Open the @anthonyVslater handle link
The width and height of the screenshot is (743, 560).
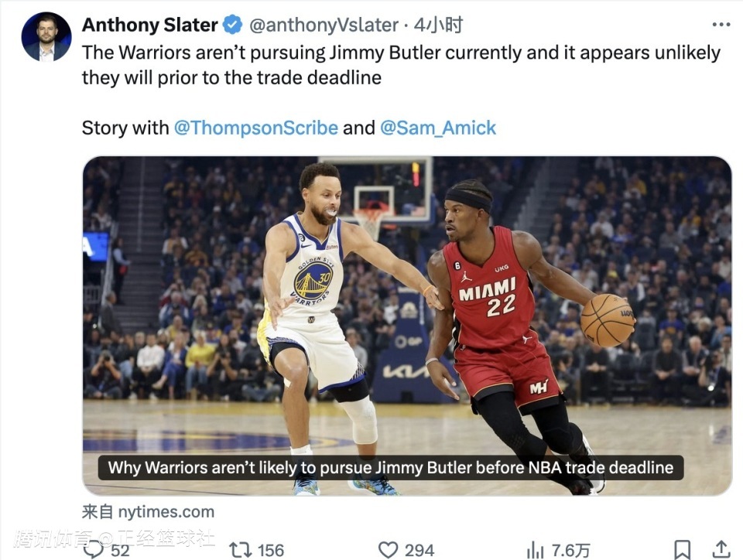tap(324, 25)
